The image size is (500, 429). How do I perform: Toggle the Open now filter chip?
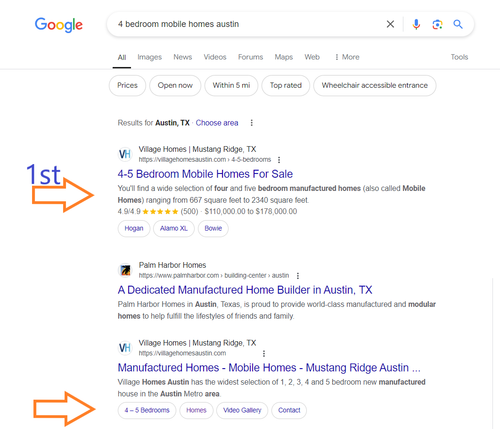click(175, 85)
